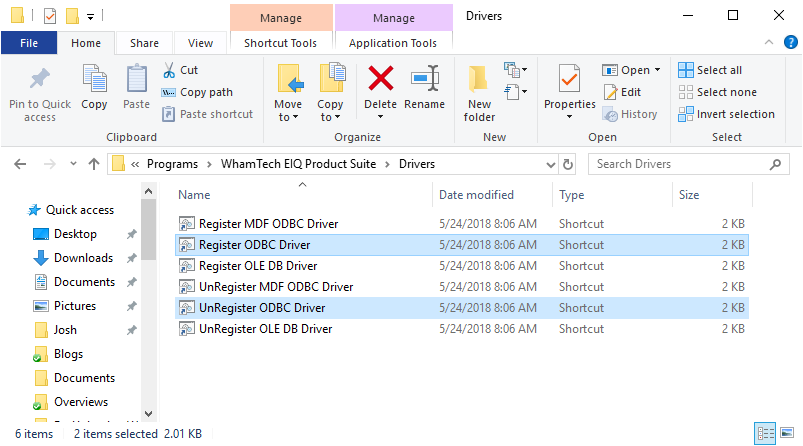Click the Up arrow navigation button
Screen dimensions: 803x446
pos(94,164)
